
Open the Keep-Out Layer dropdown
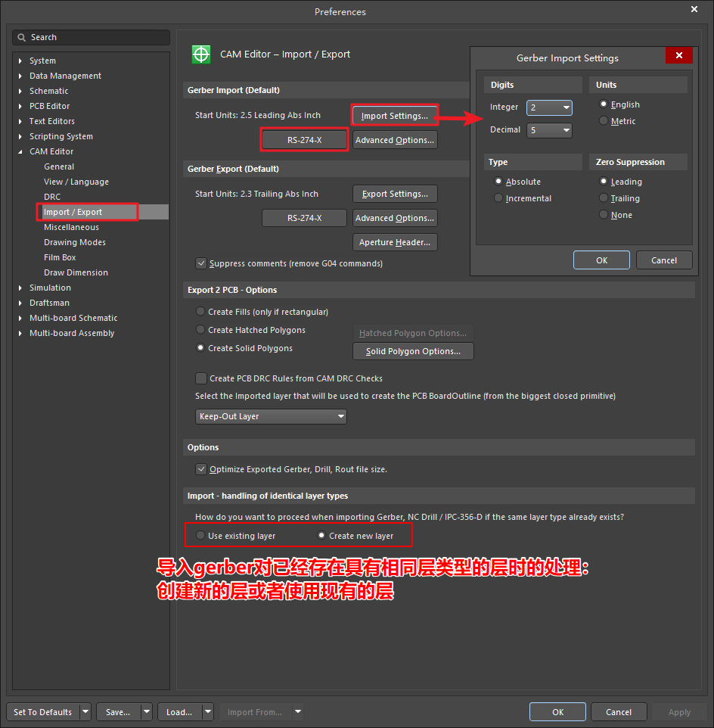[x=271, y=416]
